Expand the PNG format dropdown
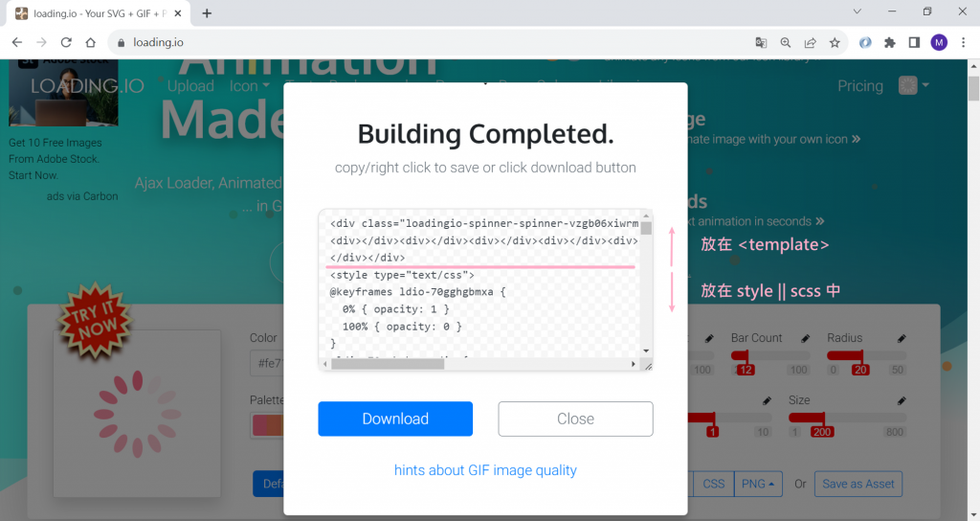980x521 pixels. point(758,484)
